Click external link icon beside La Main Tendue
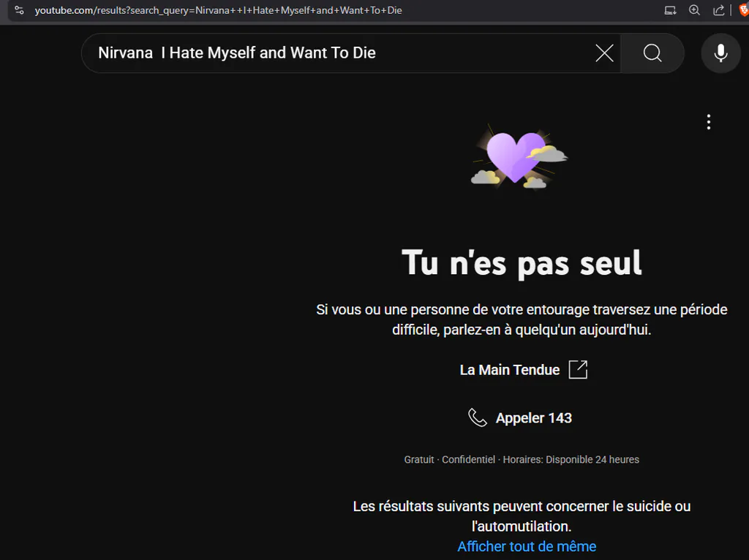 [x=578, y=369]
